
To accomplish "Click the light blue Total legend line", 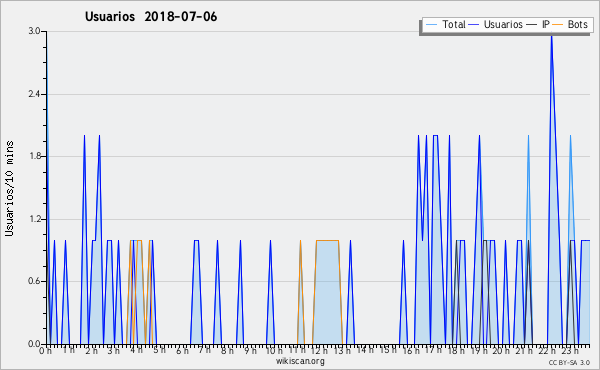I will pyautogui.click(x=431, y=25).
